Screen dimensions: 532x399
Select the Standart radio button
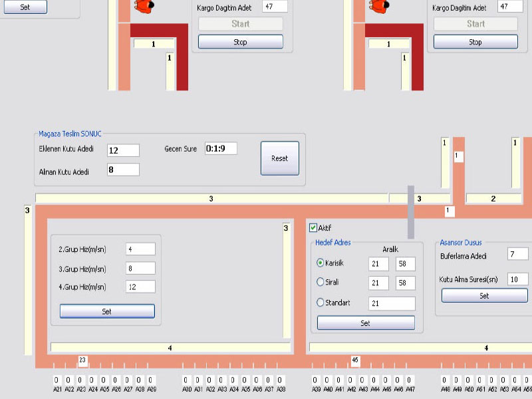point(321,303)
